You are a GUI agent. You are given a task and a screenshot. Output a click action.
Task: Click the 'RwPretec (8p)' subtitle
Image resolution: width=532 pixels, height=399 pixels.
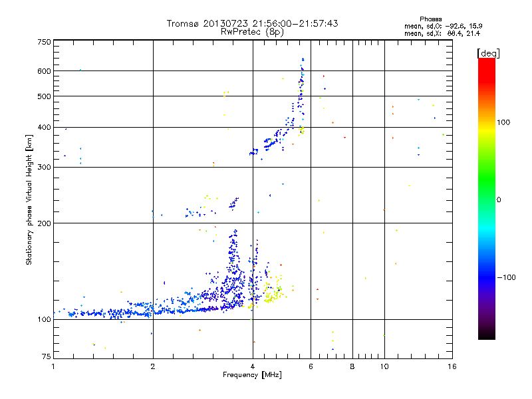[252, 32]
